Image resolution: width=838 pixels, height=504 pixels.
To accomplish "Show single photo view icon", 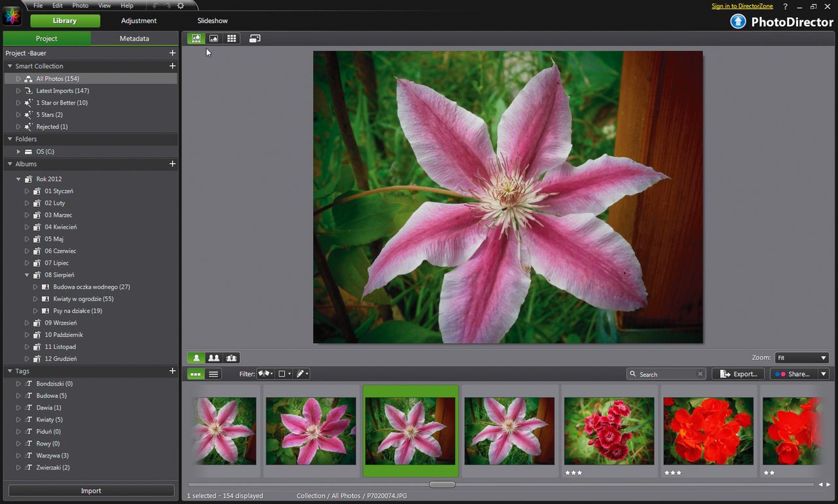I will pos(195,358).
